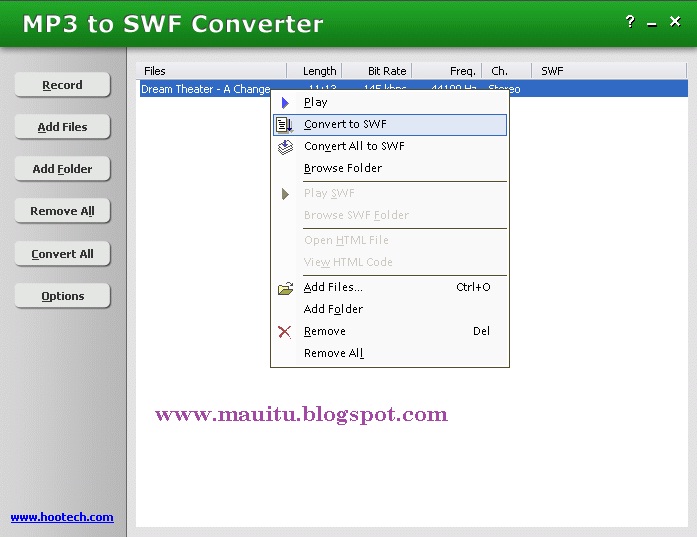Sort by the Bit Rate column header
This screenshot has width=697, height=537.
point(377,71)
